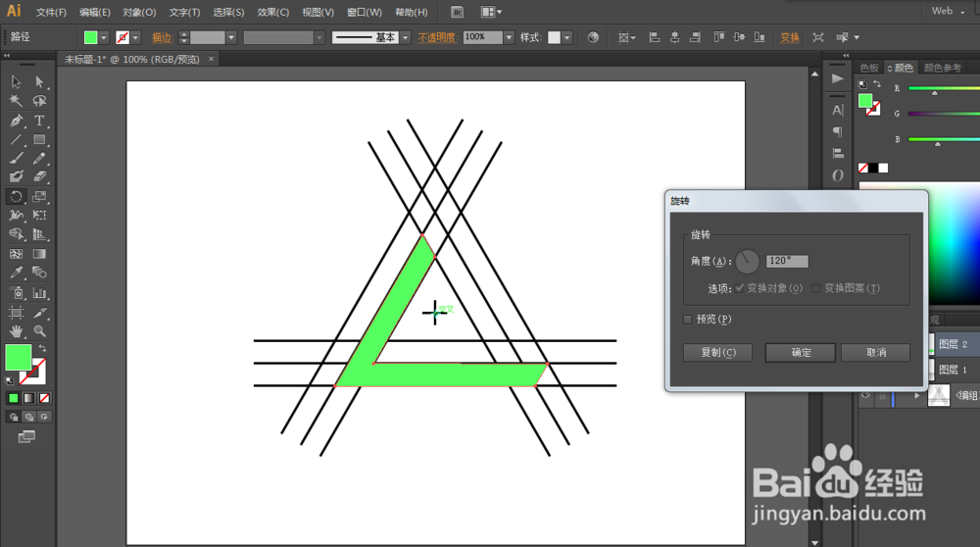Click the R slider in Color panel
Viewport: 980px width, 547px height.
pyautogui.click(x=944, y=88)
